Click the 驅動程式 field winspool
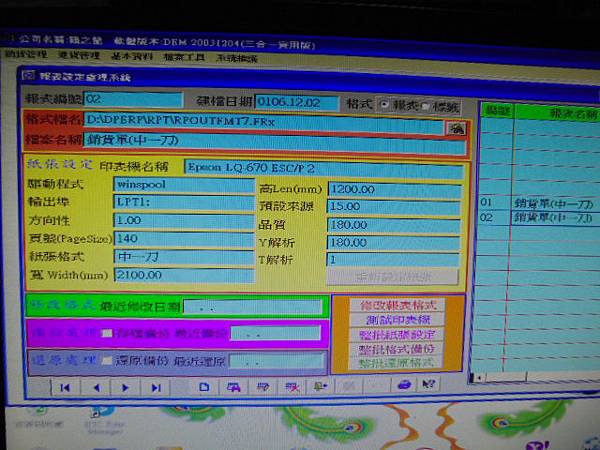 (x=184, y=185)
